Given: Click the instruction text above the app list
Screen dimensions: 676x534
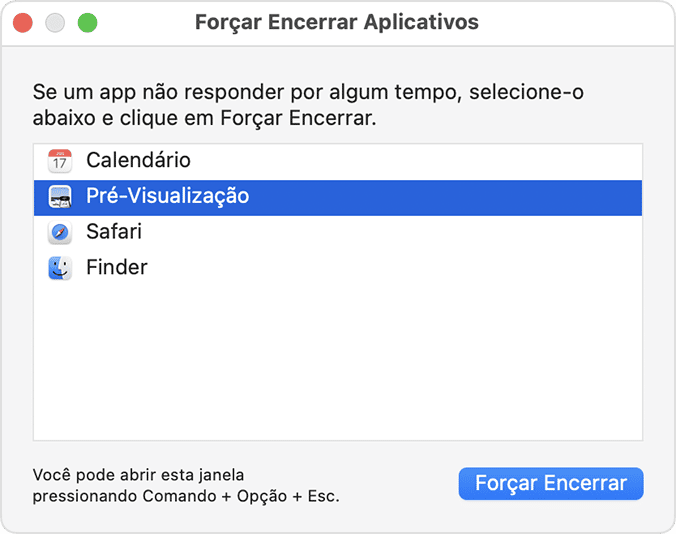Looking at the screenshot, I should point(308,105).
